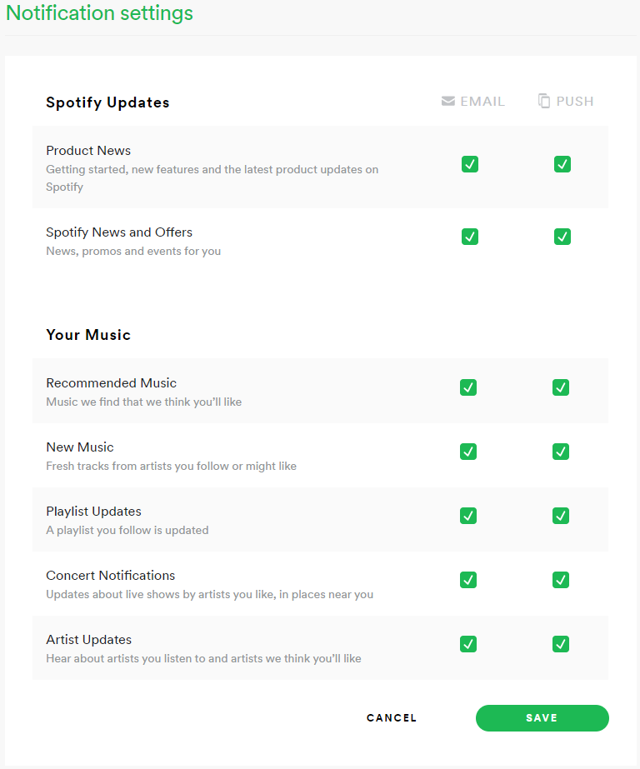640x769 pixels.
Task: Uncheck Product News push checkbox
Action: 562,164
